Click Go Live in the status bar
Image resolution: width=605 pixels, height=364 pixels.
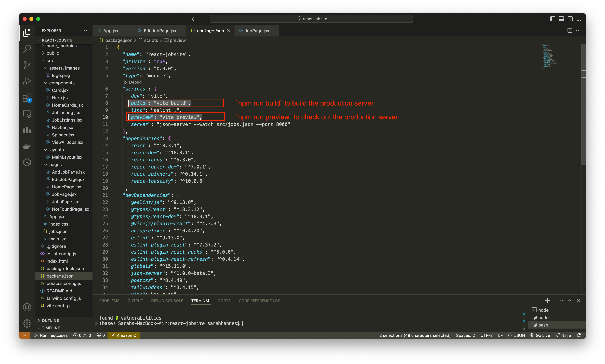tap(540, 335)
